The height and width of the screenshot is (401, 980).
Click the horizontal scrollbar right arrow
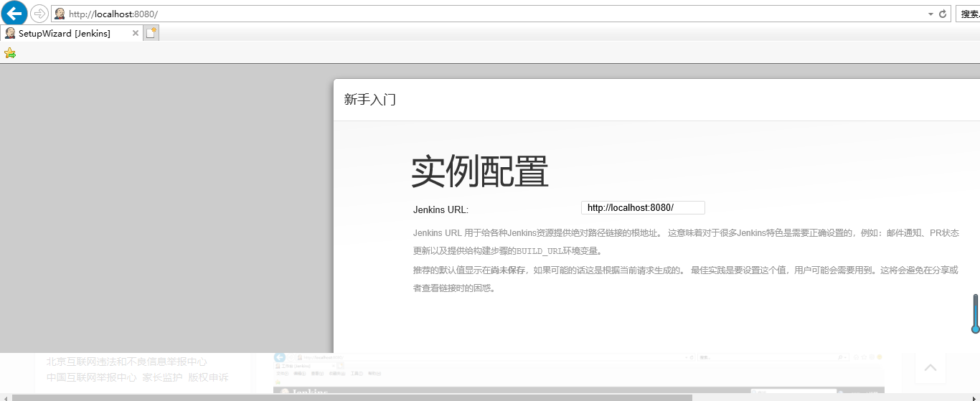tap(975, 397)
